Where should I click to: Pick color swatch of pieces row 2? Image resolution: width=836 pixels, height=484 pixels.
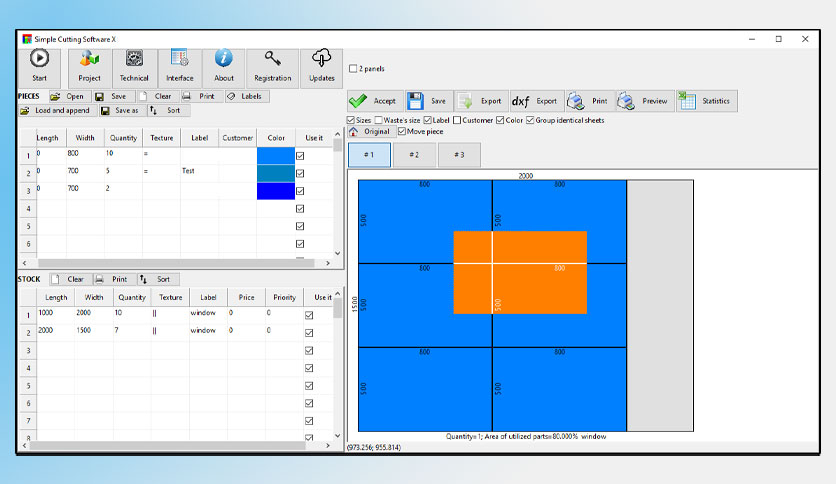tap(276, 173)
